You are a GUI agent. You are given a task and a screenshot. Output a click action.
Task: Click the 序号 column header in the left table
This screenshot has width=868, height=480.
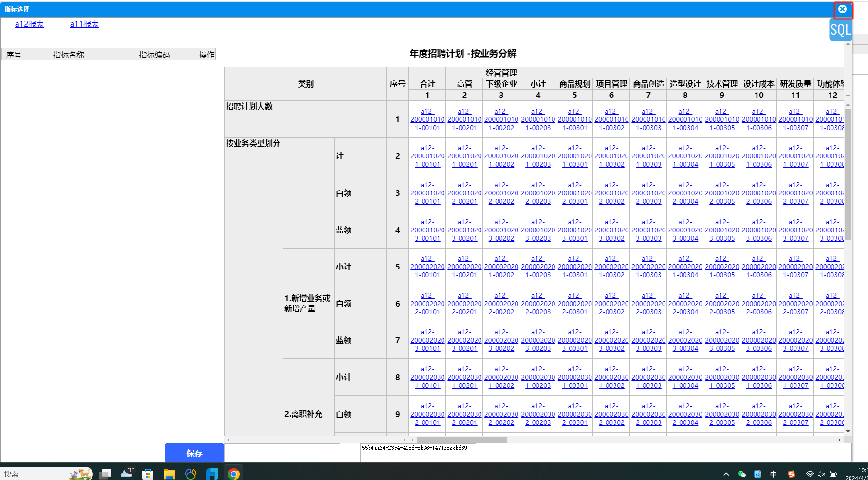[14, 55]
